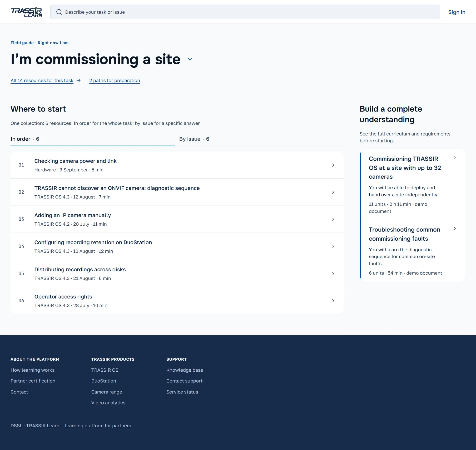Image resolution: width=476 pixels, height=450 pixels.
Task: Click 'Contact' footer link under About
Action: click(x=19, y=392)
